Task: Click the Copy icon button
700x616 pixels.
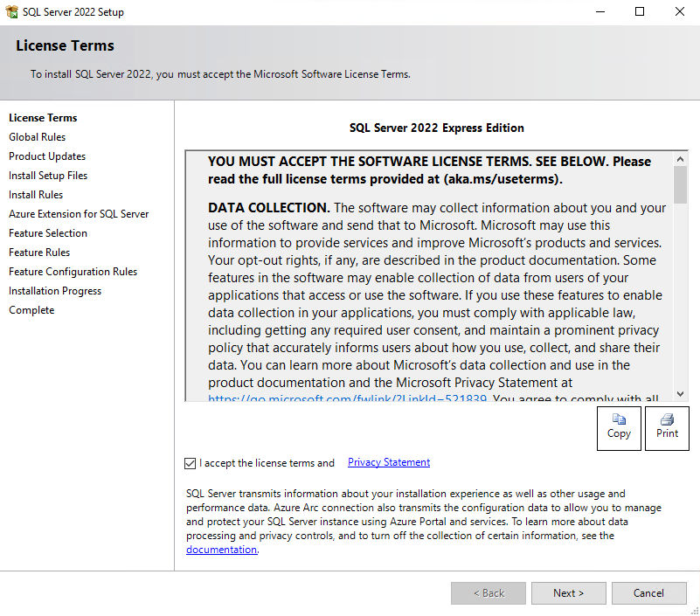Action: pyautogui.click(x=619, y=428)
